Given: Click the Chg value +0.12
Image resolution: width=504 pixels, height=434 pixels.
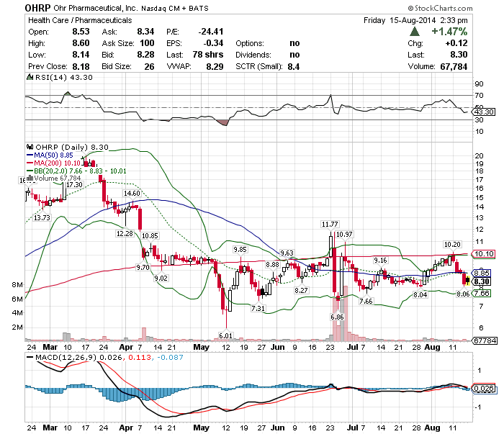Looking at the screenshot, I should coord(456,43).
